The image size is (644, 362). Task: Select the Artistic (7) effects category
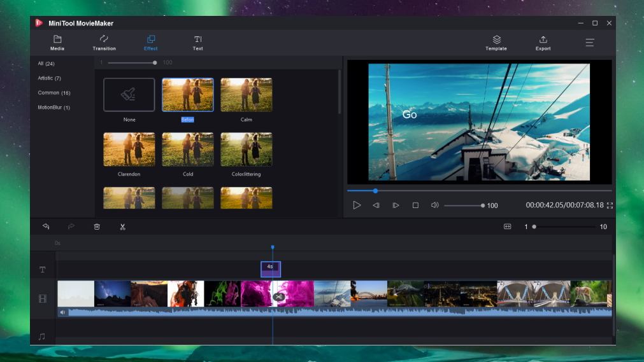[49, 78]
